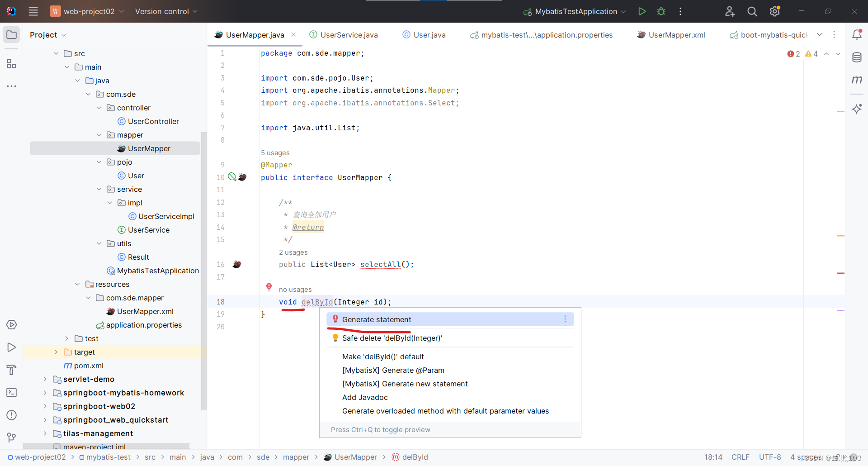Expand the target folder
This screenshot has width=868, height=466.
coord(56,352)
